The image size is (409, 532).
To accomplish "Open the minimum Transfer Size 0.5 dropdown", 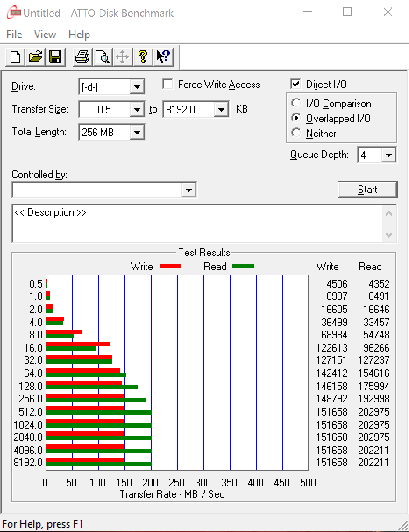I will coord(137,109).
